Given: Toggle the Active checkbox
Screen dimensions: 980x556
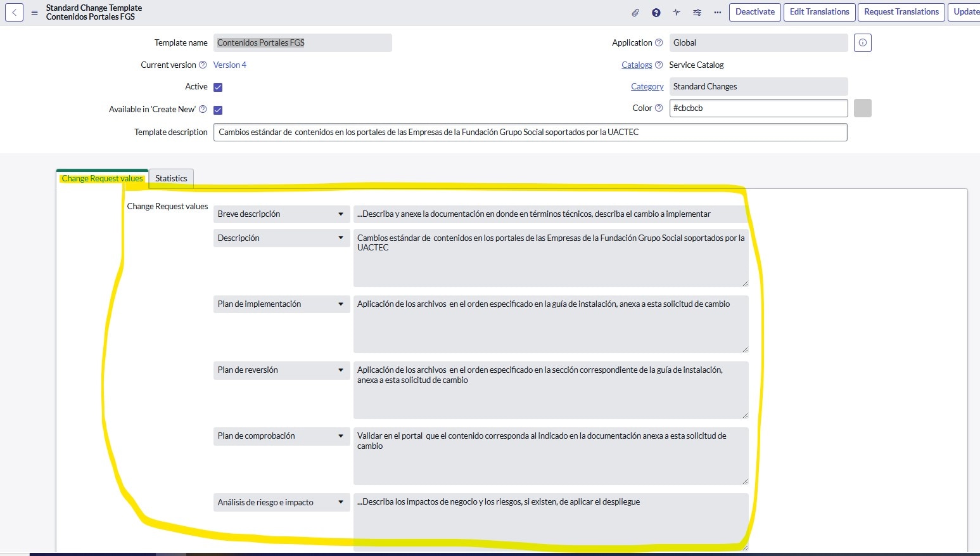Looking at the screenshot, I should tap(217, 87).
